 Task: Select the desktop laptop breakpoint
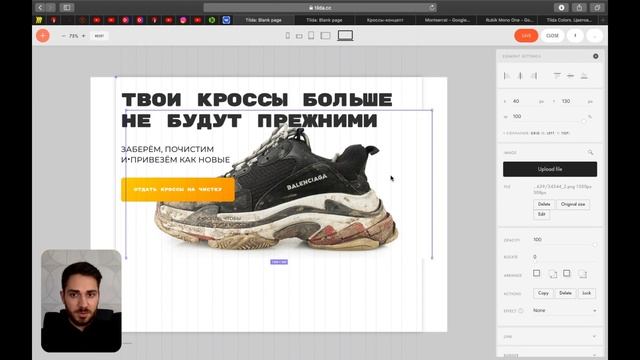point(345,36)
